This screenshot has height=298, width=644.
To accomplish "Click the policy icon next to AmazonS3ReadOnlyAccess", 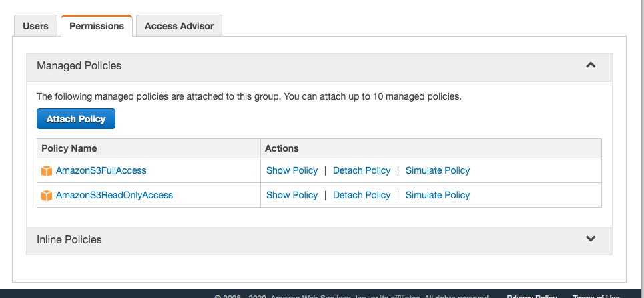I will (47, 196).
